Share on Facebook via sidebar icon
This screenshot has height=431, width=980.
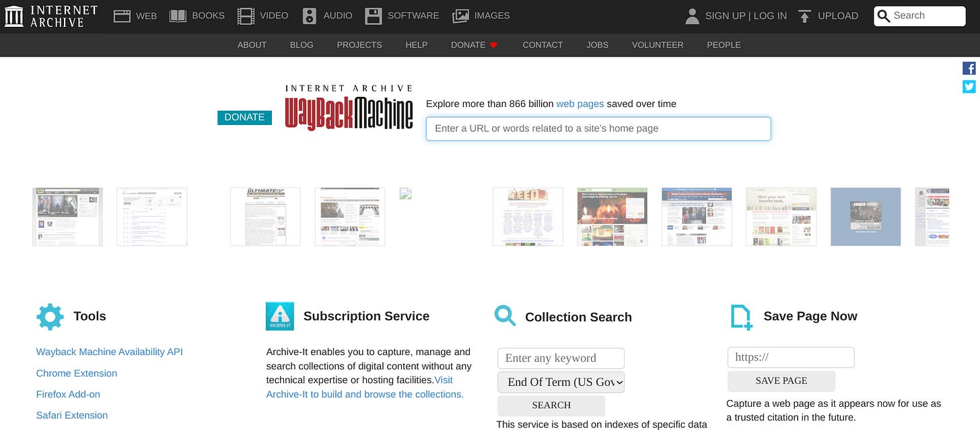969,68
